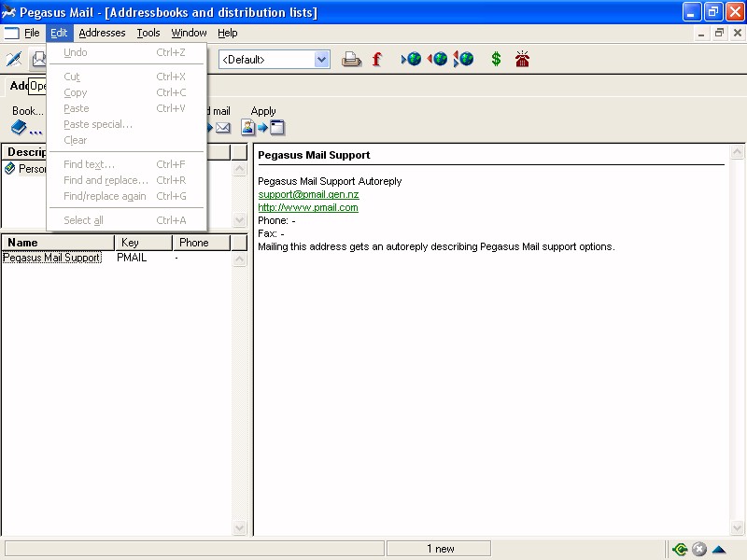The width and height of the screenshot is (747, 560).
Task: Click the globe with left-pointing red arrow
Action: click(x=437, y=59)
